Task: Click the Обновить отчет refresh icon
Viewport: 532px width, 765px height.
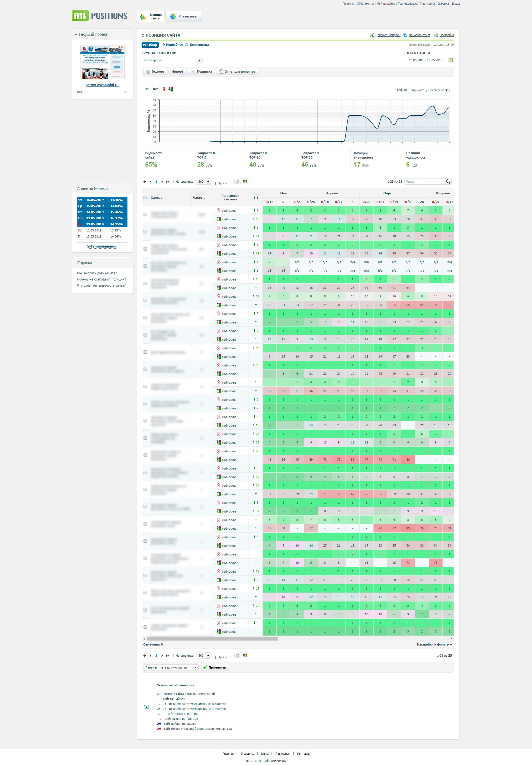Action: pos(405,35)
